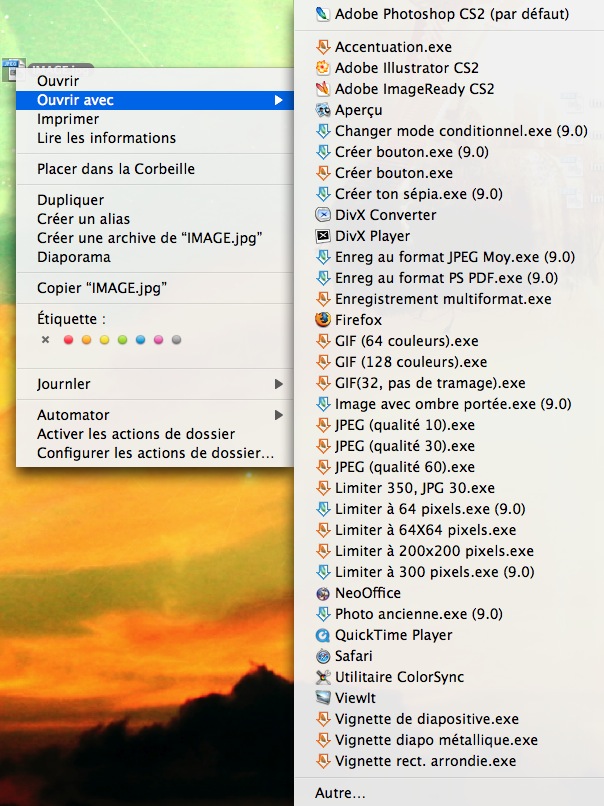Expand the Ouvrir avec submenu arrow

[279, 100]
